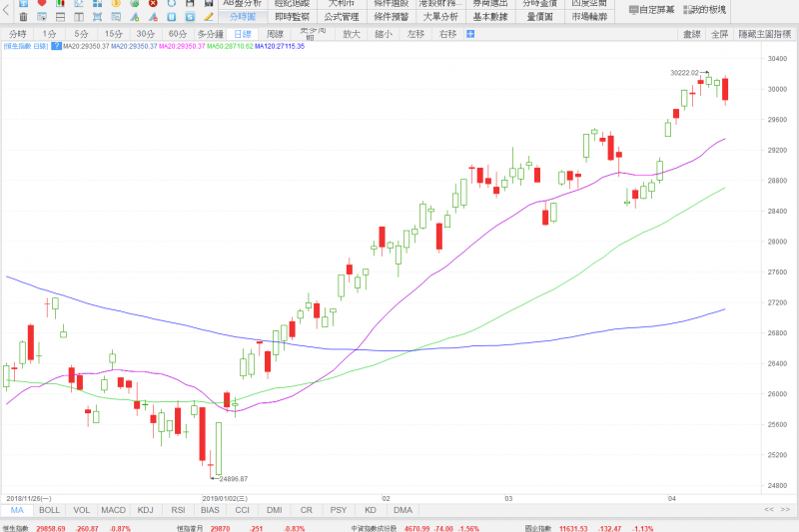
Task: Click the 放大 zoom in button
Action: [x=351, y=34]
